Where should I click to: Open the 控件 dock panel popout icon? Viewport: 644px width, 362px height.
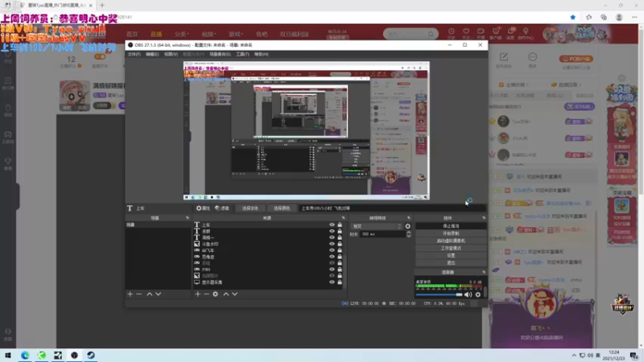(x=484, y=218)
